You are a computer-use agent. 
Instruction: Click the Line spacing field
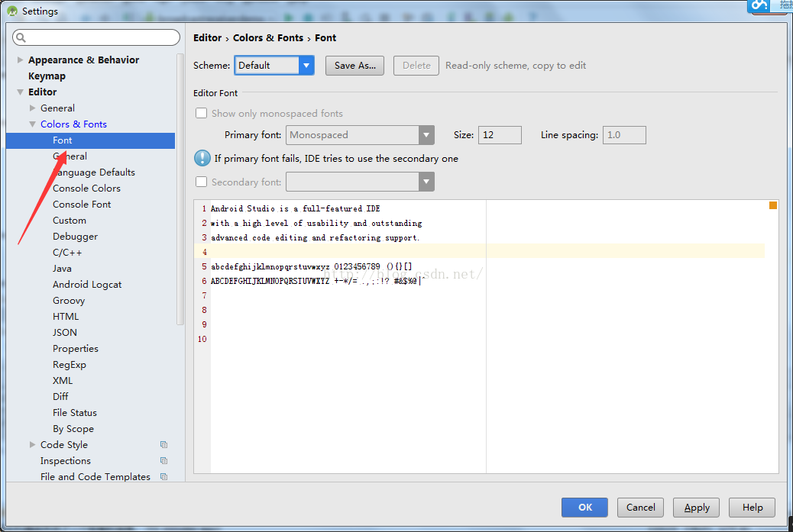(624, 135)
